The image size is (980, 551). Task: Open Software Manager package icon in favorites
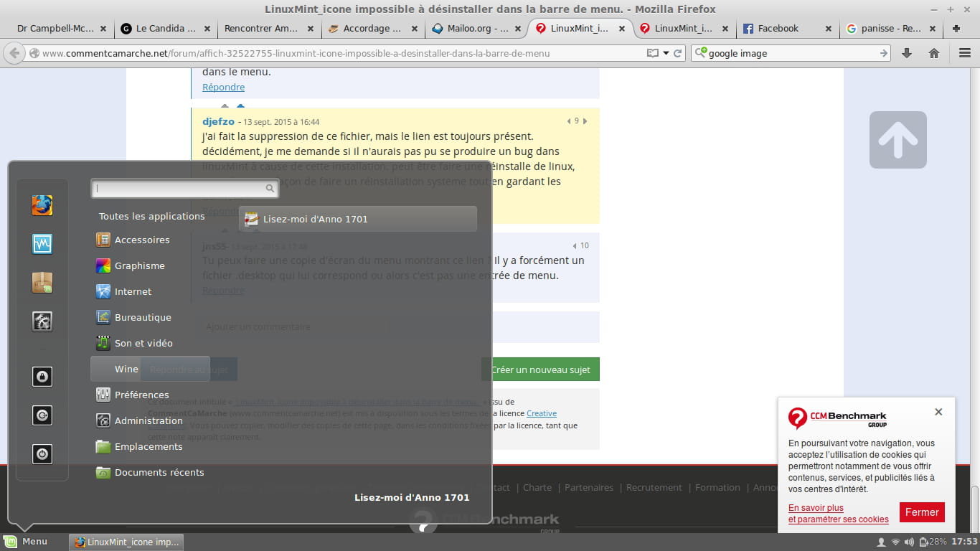[42, 283]
